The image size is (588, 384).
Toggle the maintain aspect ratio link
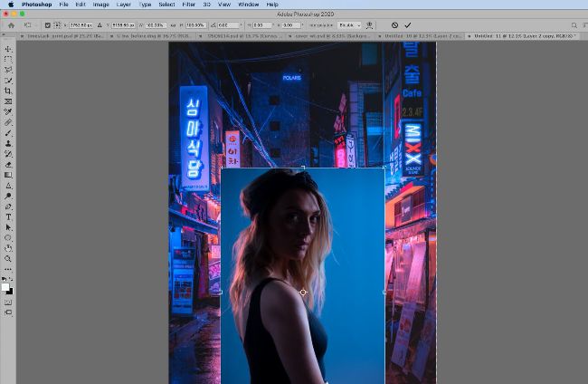coord(172,25)
